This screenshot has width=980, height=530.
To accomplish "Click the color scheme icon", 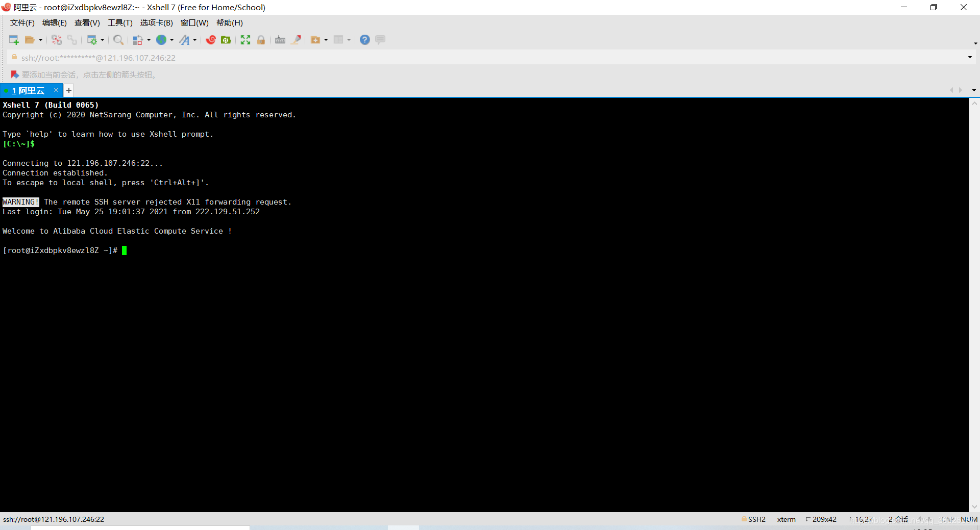I will (138, 40).
